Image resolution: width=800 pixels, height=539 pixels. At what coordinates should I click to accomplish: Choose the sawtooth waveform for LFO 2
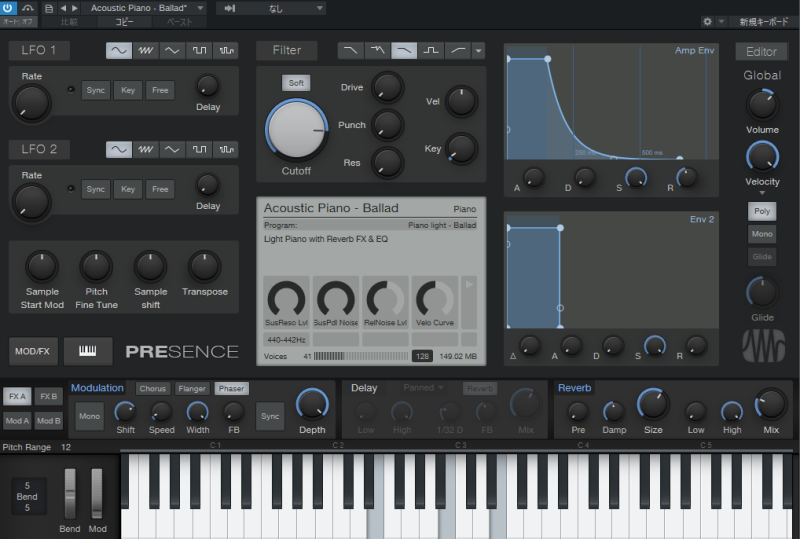[146, 149]
